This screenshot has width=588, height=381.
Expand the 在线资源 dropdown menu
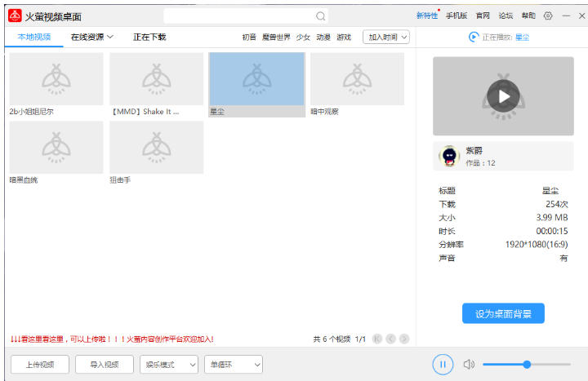click(x=91, y=37)
